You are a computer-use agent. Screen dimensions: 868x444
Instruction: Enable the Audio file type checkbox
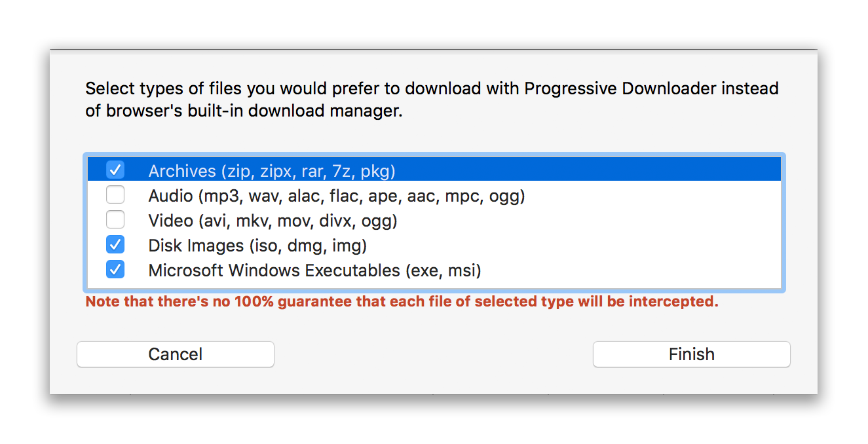click(x=115, y=194)
